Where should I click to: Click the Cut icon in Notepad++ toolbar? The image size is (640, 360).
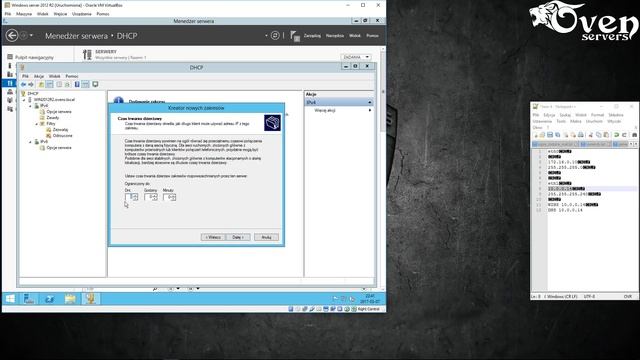(x=591, y=135)
